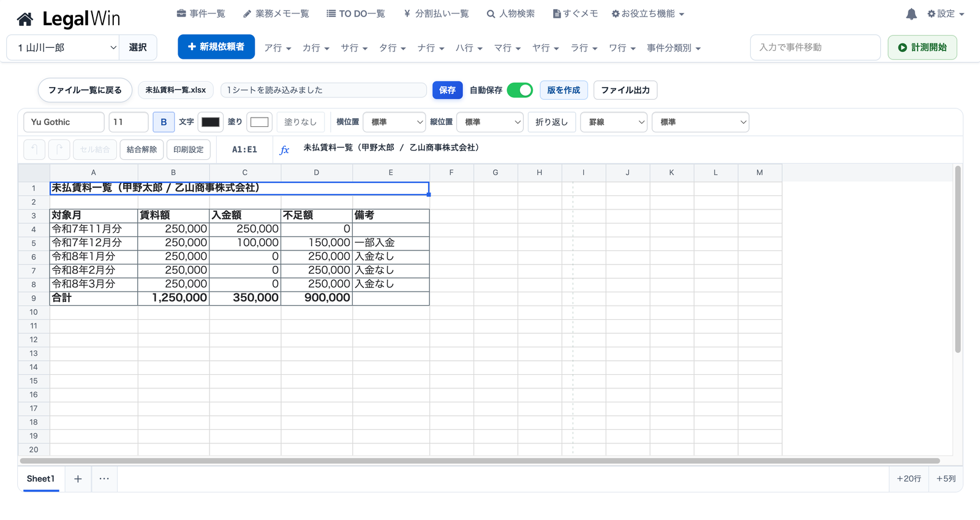Expand the ラ行 client list
Viewport: 980px width, 520px height.
pos(584,48)
